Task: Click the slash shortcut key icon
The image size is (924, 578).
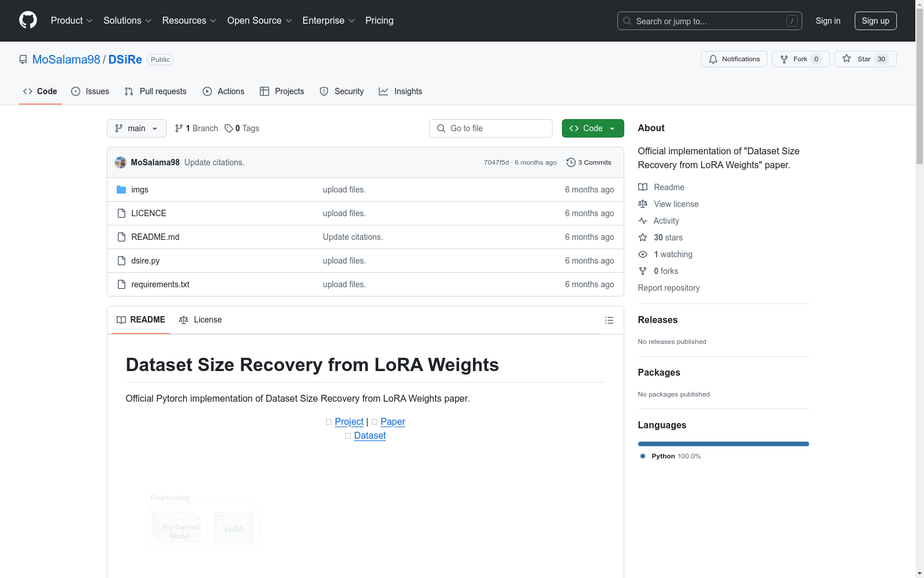Action: [x=792, y=21]
